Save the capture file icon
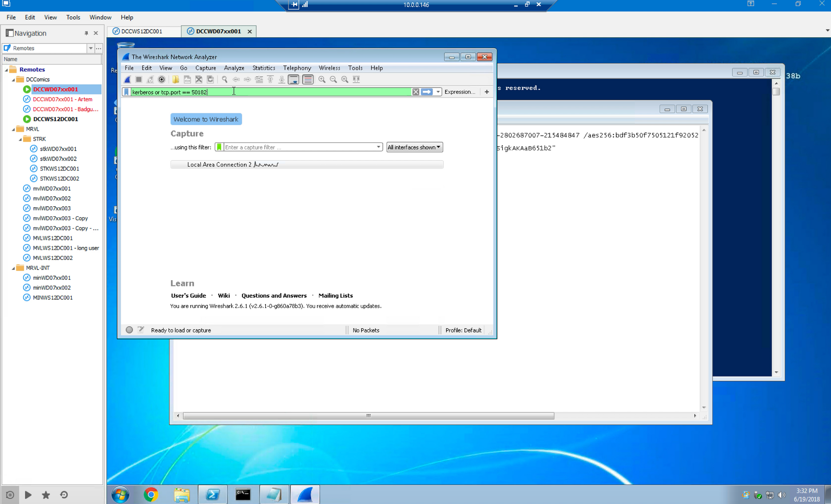Image resolution: width=831 pixels, height=504 pixels. 187,79
